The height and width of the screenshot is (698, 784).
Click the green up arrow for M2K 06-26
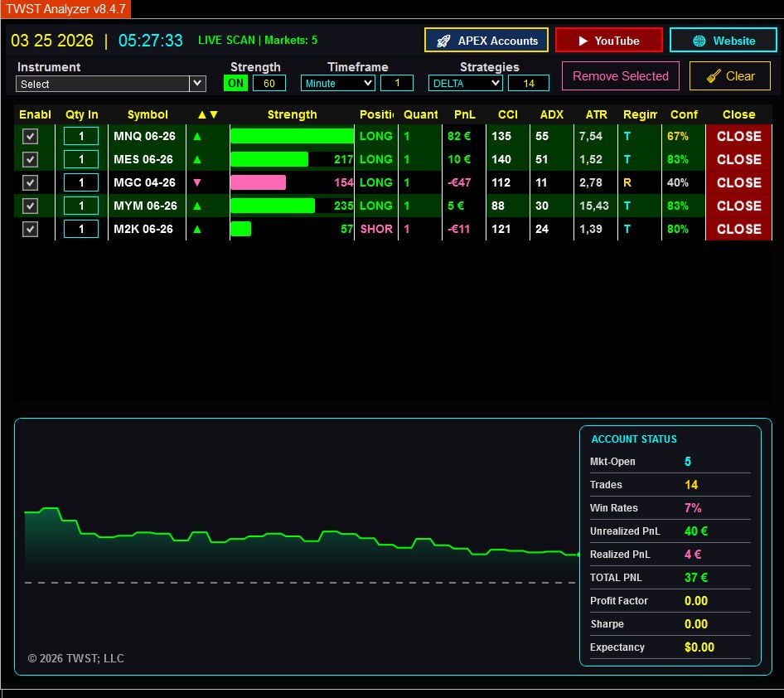pyautogui.click(x=197, y=229)
